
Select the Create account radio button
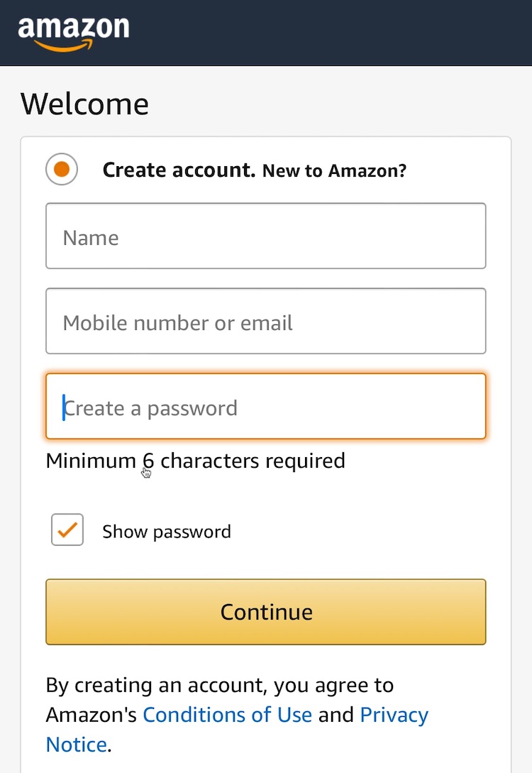(x=62, y=170)
